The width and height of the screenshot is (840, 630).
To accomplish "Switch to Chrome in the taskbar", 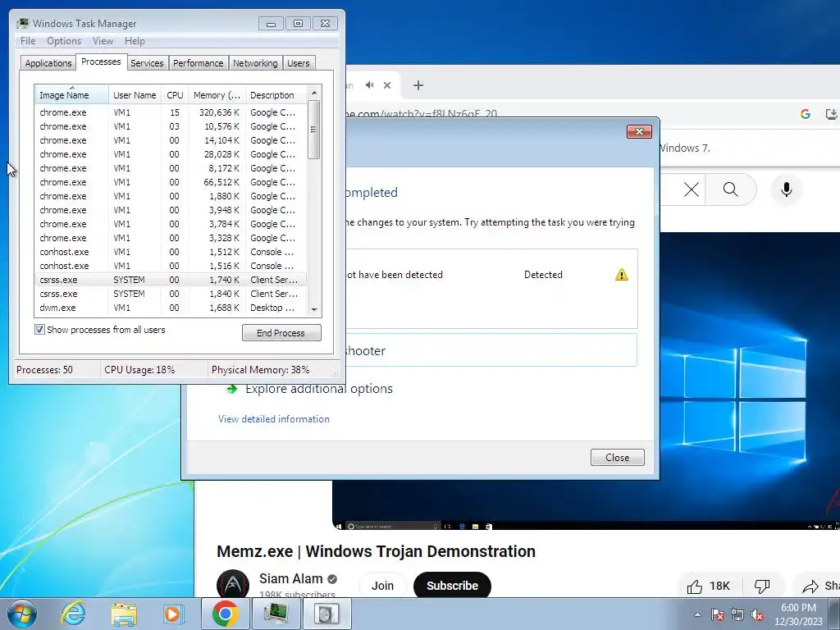I will pyautogui.click(x=225, y=614).
